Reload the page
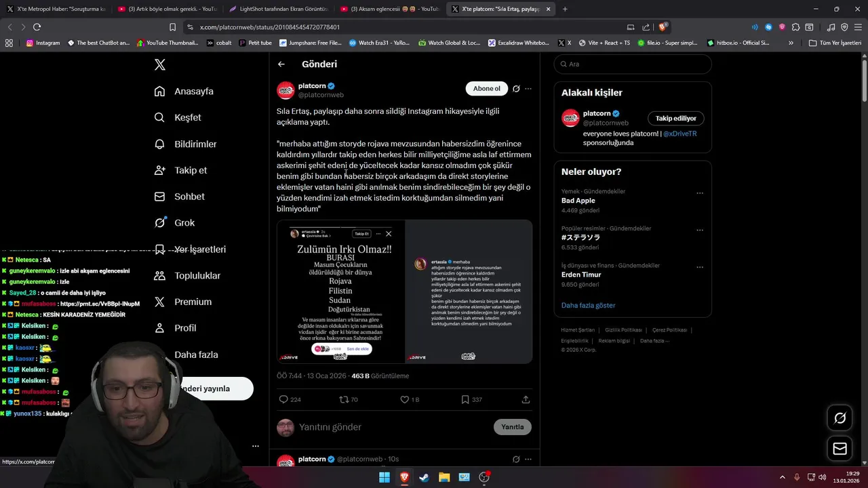 point(37,27)
